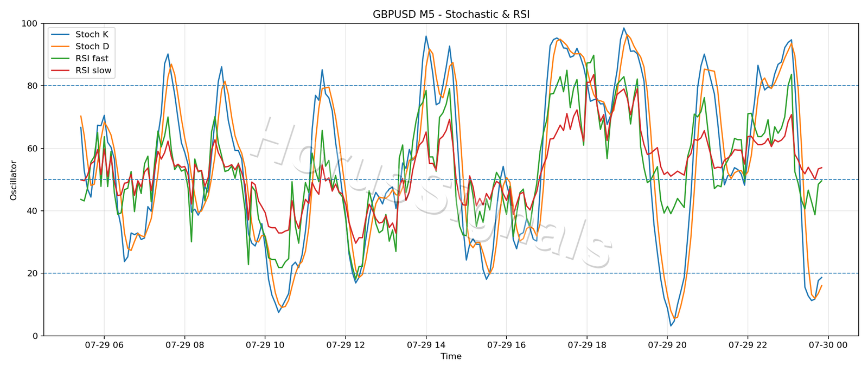Click the blue Stoch K legend line sample
Screen dimensions: 868x372
60,35
